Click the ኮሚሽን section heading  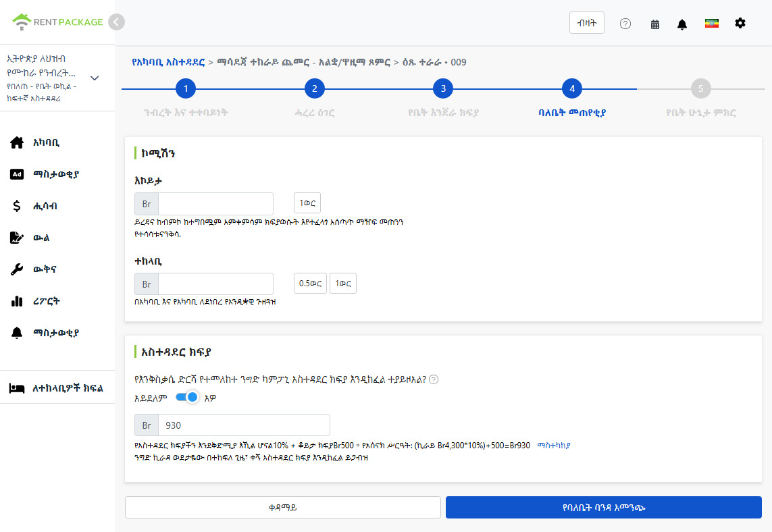tap(158, 153)
